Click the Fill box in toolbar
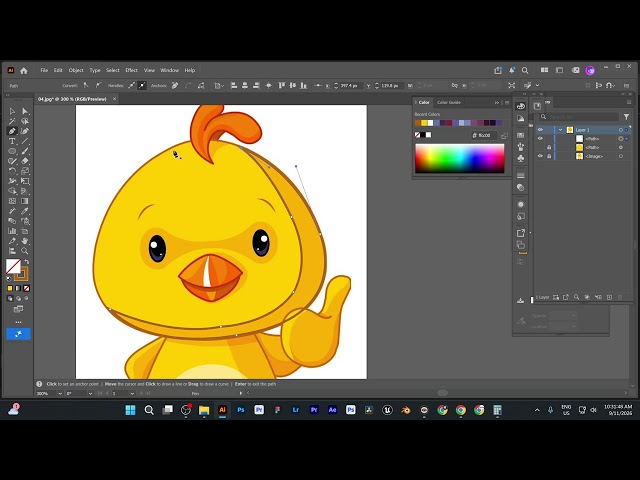The height and width of the screenshot is (480, 640). click(13, 267)
